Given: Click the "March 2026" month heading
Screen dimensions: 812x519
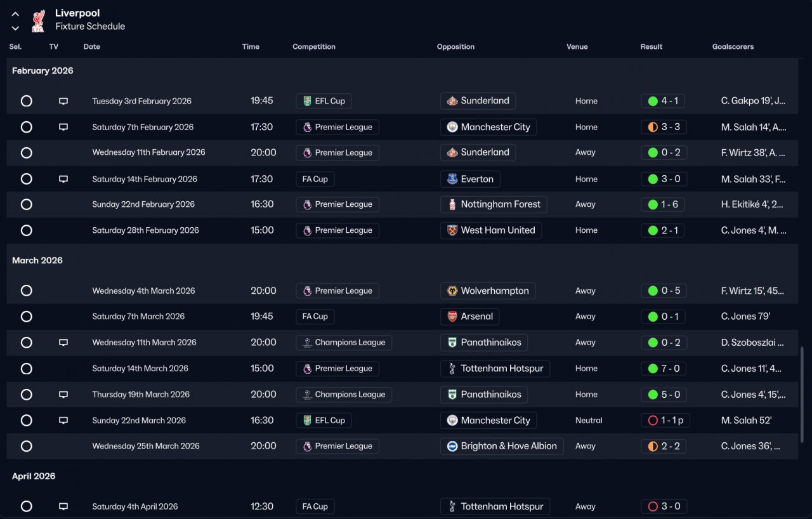Looking at the screenshot, I should point(37,260).
